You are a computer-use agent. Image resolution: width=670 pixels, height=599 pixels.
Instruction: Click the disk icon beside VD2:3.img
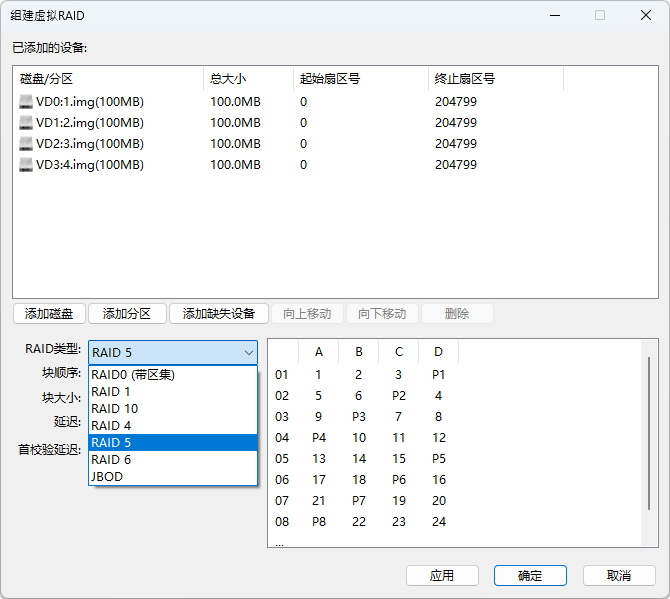[x=26, y=144]
